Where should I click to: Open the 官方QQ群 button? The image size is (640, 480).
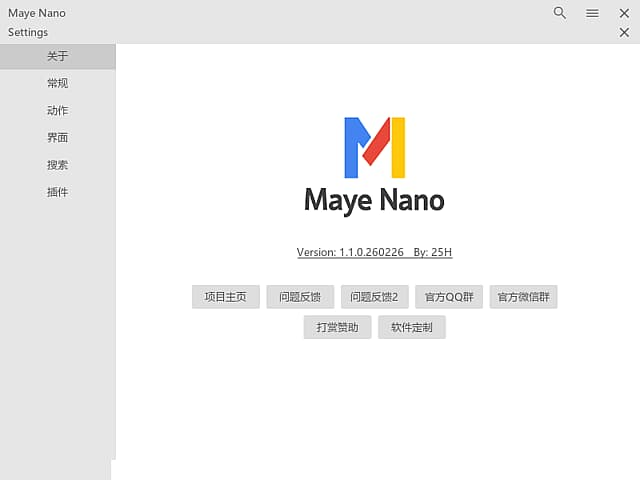point(449,297)
